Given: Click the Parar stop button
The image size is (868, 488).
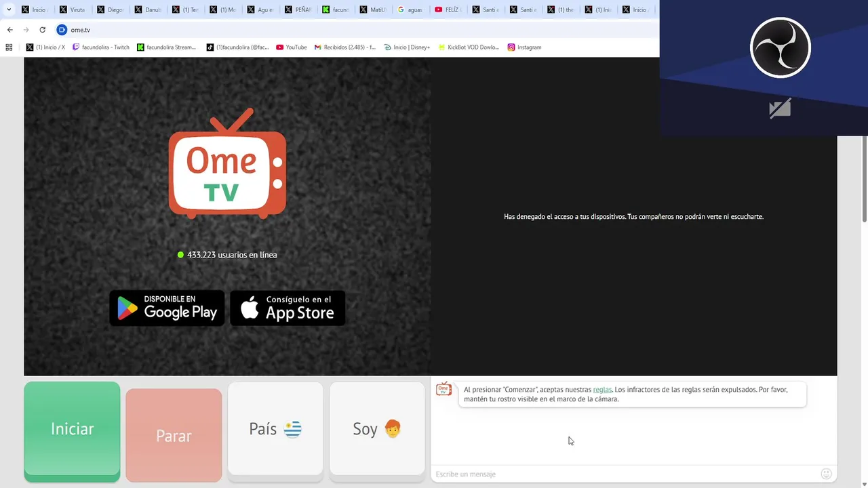Looking at the screenshot, I should [x=174, y=435].
